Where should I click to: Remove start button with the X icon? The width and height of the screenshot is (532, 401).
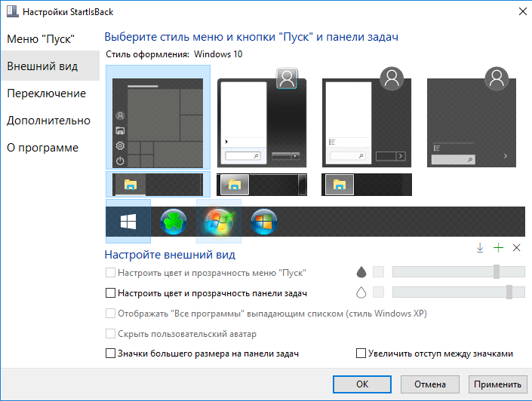516,248
